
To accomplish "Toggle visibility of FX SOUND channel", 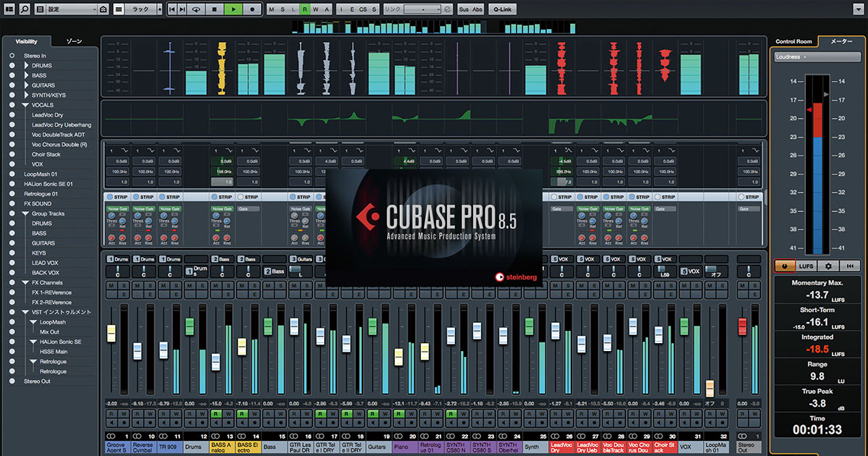I will (x=12, y=203).
